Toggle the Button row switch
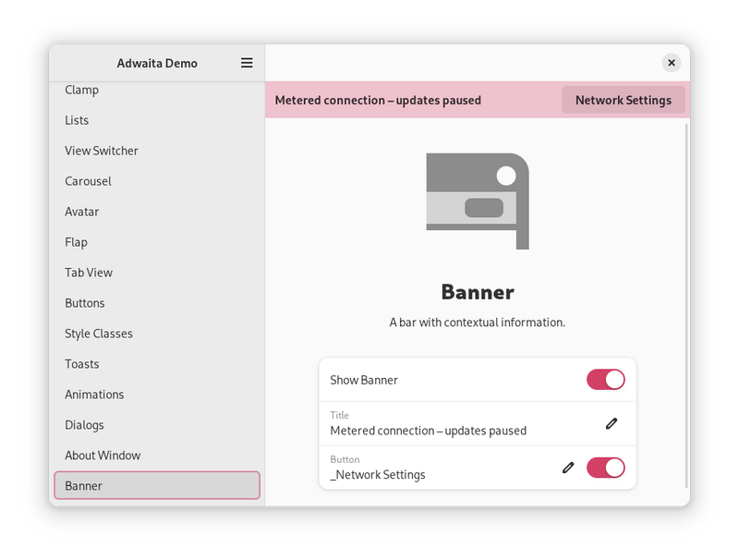The width and height of the screenshot is (739, 560). pos(606,468)
